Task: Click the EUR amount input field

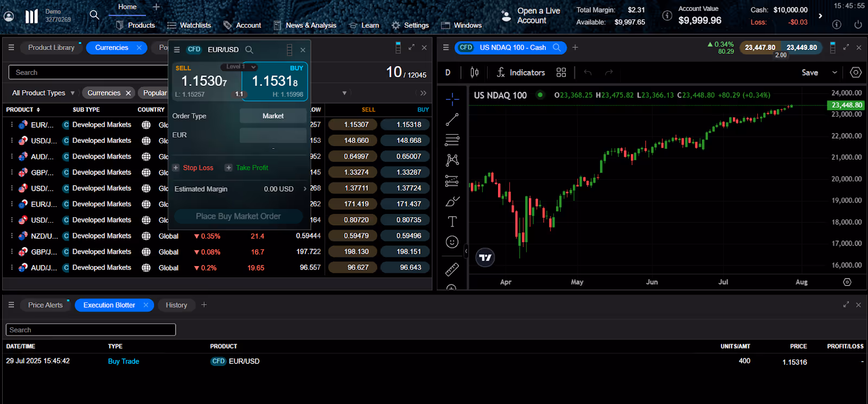Action: (273, 135)
